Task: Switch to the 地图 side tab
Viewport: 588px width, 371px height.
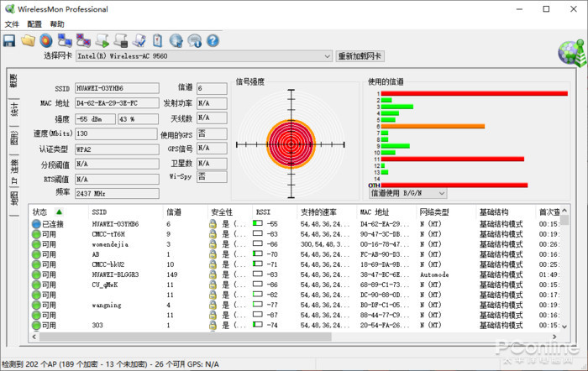Action: click(x=13, y=198)
